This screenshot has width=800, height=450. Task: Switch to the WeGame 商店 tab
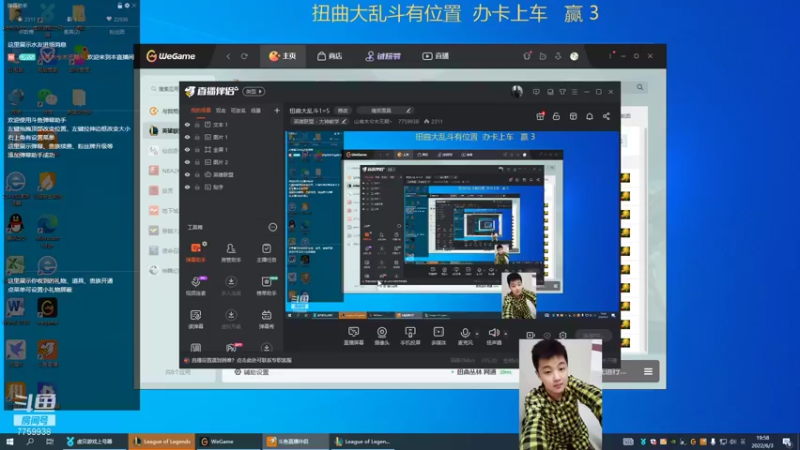pyautogui.click(x=330, y=56)
